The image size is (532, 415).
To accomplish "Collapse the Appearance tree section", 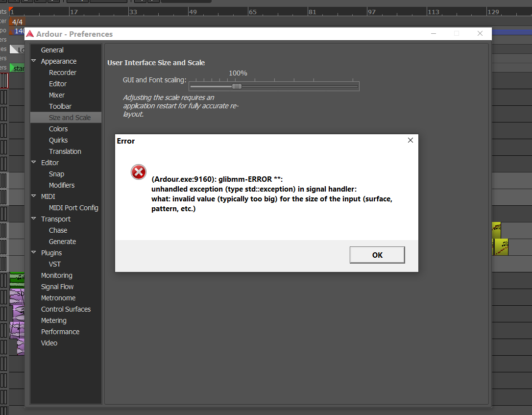I will click(x=34, y=61).
